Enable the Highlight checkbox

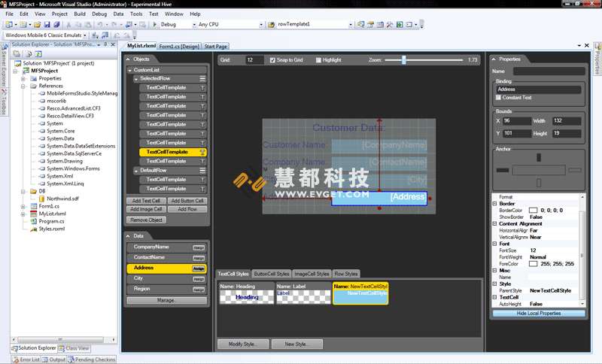click(318, 59)
